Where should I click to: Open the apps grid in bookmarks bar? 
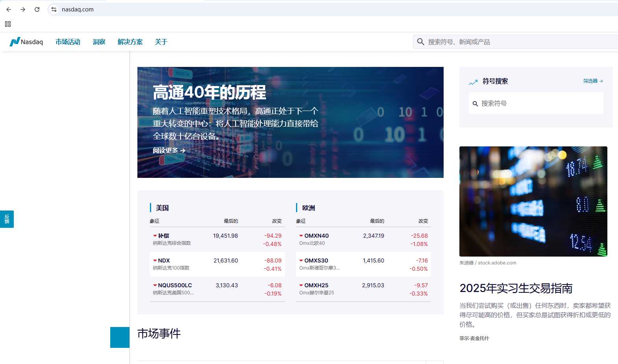(8, 24)
